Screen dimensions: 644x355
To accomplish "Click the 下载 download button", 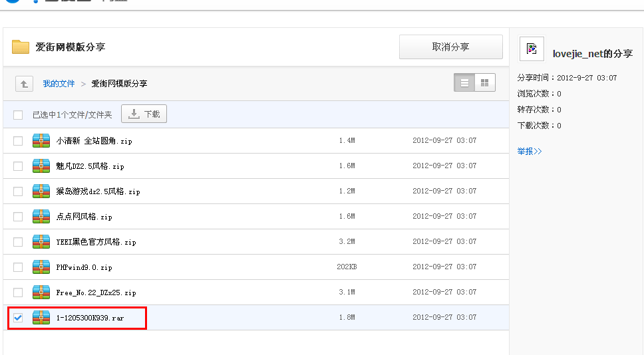I will (x=144, y=114).
